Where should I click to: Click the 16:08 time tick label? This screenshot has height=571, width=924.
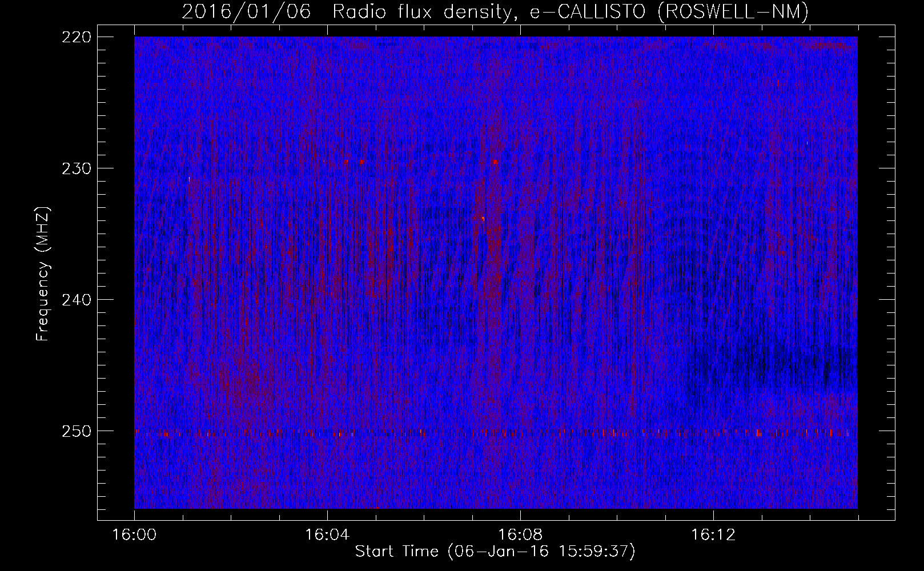click(x=520, y=535)
